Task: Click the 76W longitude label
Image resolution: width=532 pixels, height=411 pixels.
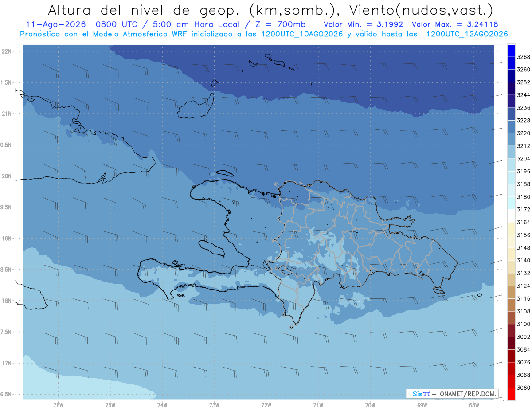Action: (58, 405)
